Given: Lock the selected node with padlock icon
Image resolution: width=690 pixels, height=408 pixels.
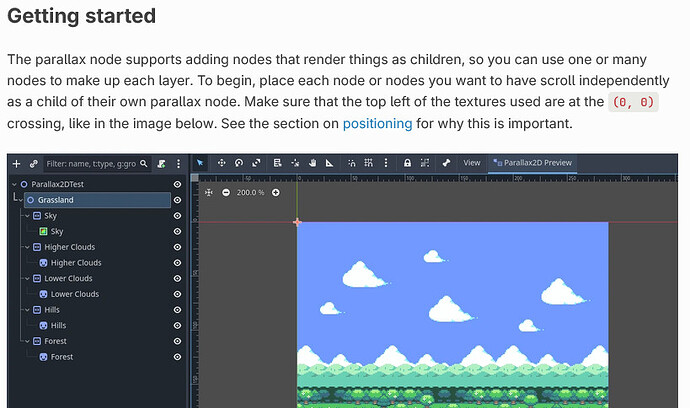Looking at the screenshot, I should (407, 163).
